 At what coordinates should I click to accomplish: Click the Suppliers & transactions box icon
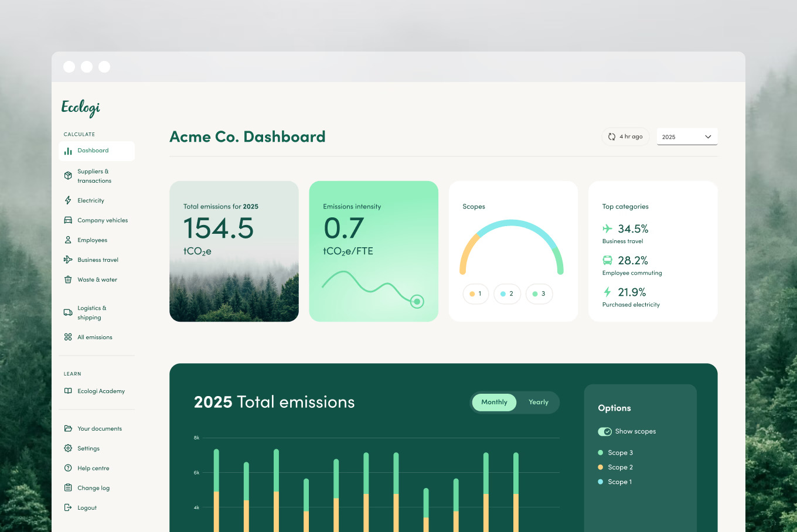pyautogui.click(x=68, y=176)
